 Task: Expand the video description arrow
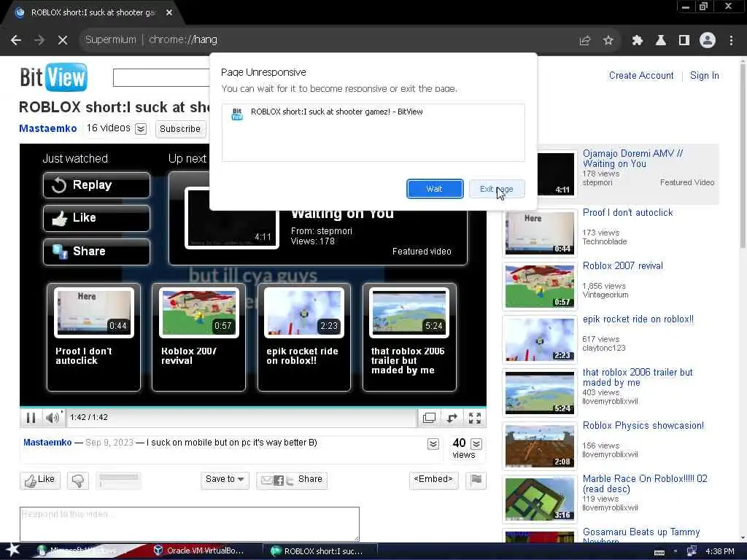click(433, 444)
